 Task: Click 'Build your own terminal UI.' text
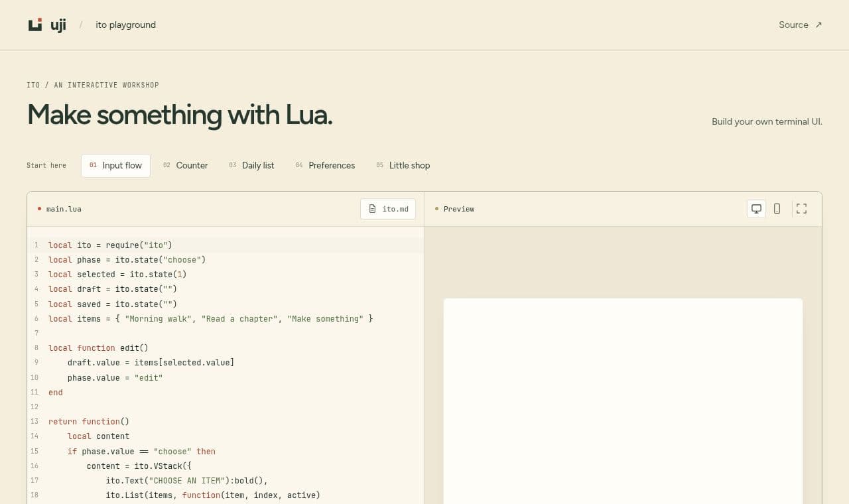tap(767, 121)
